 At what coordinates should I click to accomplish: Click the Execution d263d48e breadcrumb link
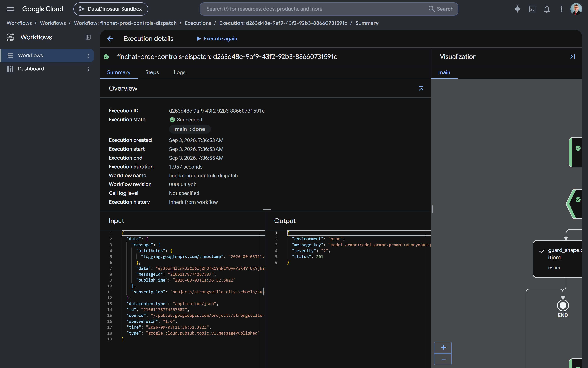point(283,23)
